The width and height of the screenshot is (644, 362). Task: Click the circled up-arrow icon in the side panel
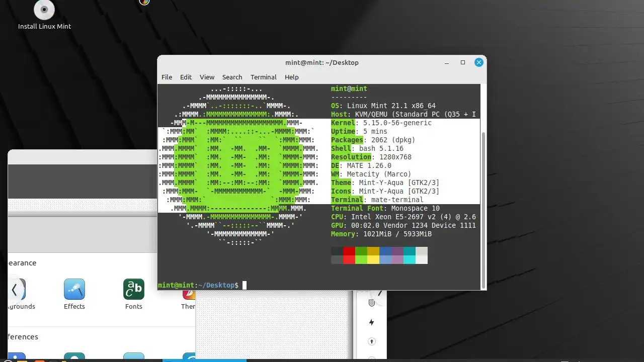372,341
